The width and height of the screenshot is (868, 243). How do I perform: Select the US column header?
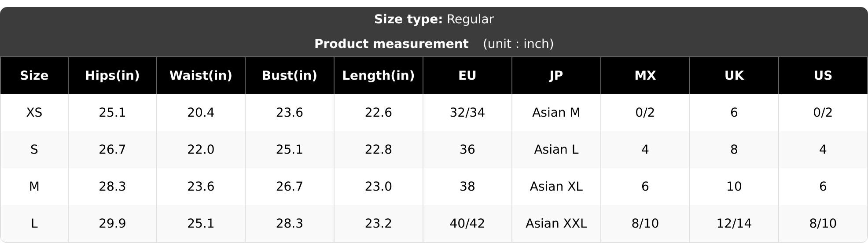823,76
